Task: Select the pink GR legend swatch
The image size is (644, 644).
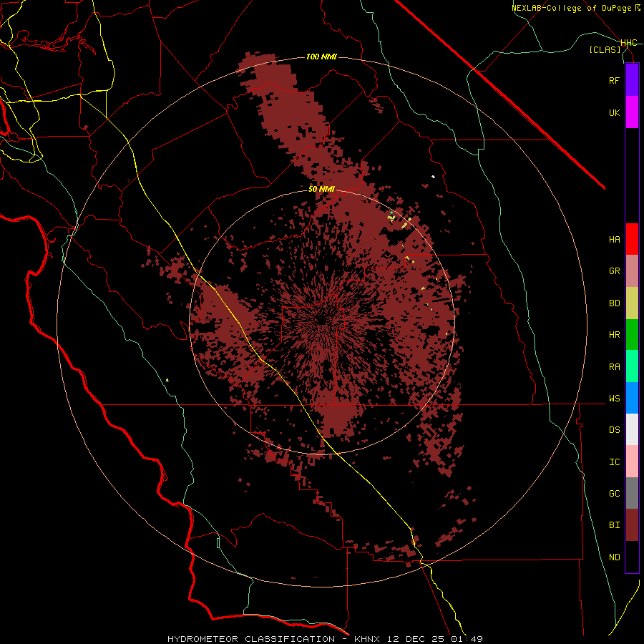Action: pos(632,270)
